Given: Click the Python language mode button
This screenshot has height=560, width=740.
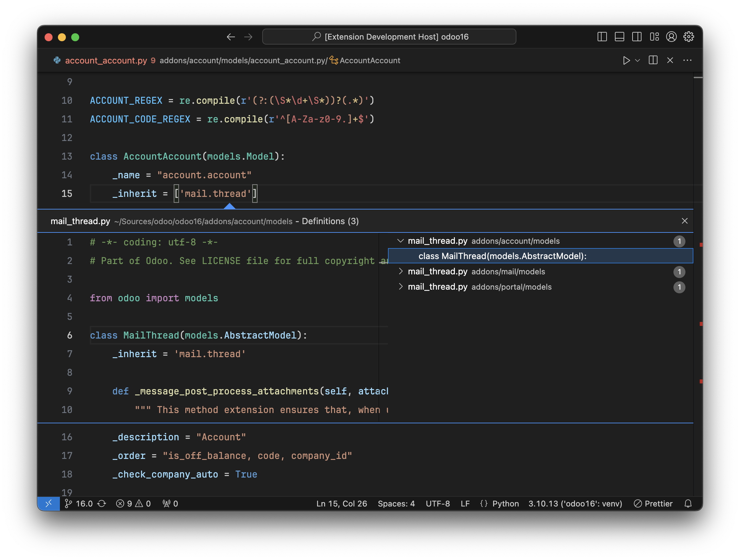Looking at the screenshot, I should (x=505, y=503).
